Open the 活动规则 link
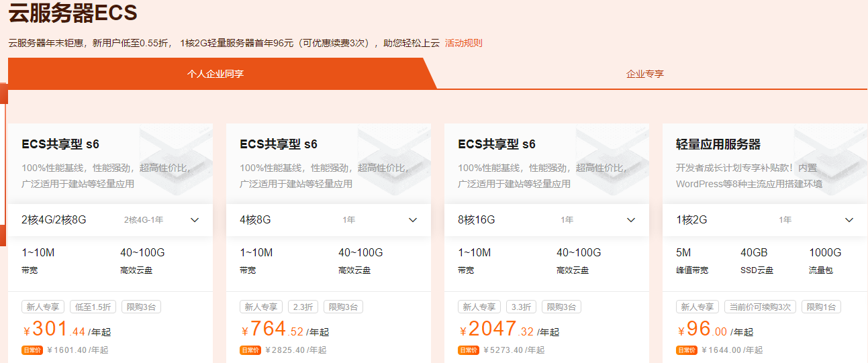The height and width of the screenshot is (363, 868). 463,43
